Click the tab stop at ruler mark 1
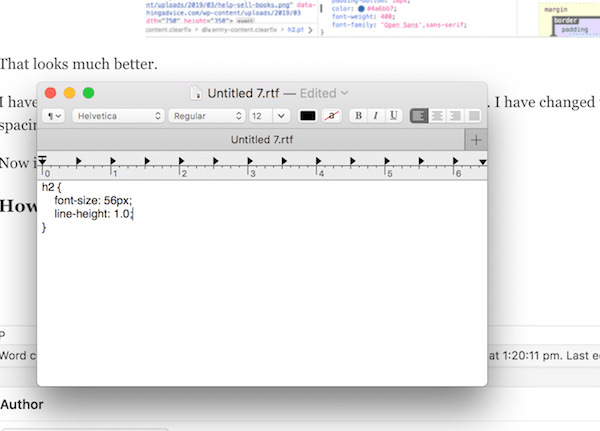The width and height of the screenshot is (600, 431). pyautogui.click(x=113, y=161)
